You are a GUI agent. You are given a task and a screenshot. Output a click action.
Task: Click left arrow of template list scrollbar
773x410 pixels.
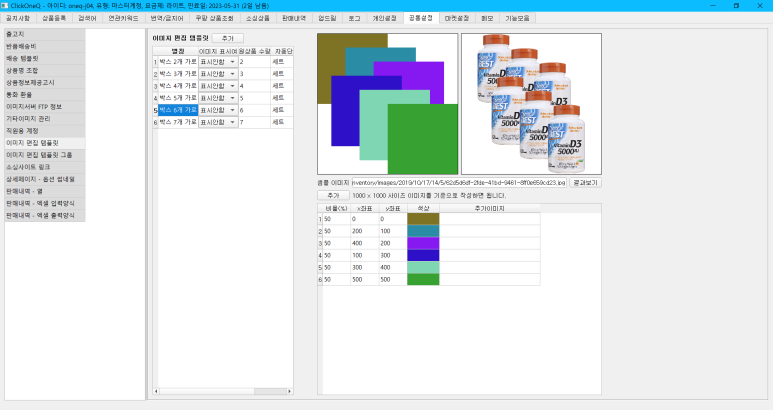[156, 391]
